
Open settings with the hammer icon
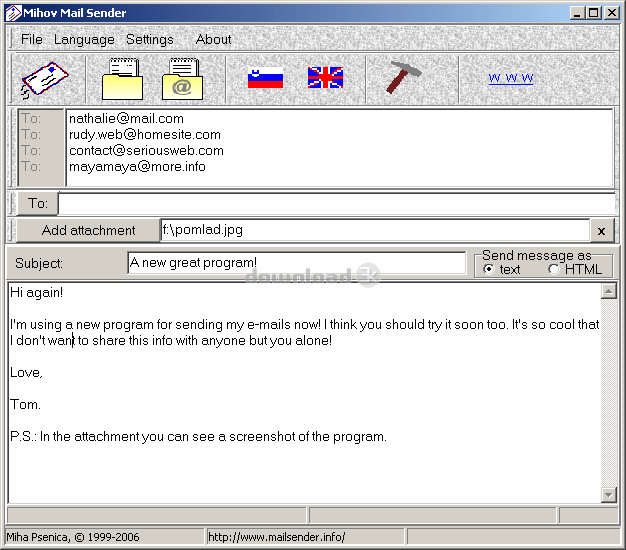[404, 77]
